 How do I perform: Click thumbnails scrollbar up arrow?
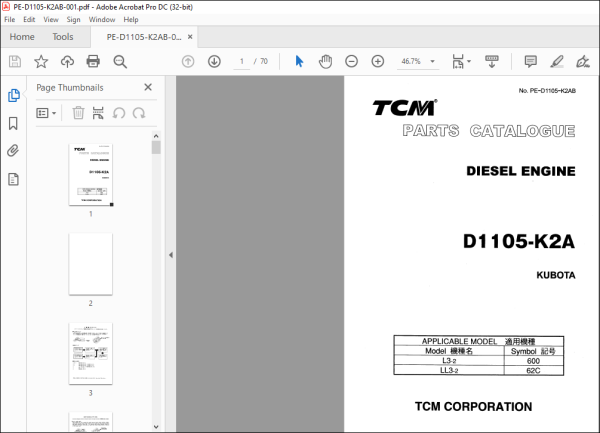[156, 136]
